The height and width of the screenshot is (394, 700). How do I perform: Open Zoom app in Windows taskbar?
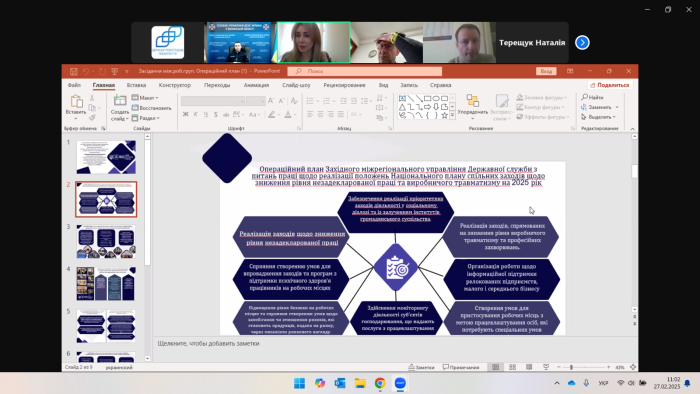tap(400, 383)
